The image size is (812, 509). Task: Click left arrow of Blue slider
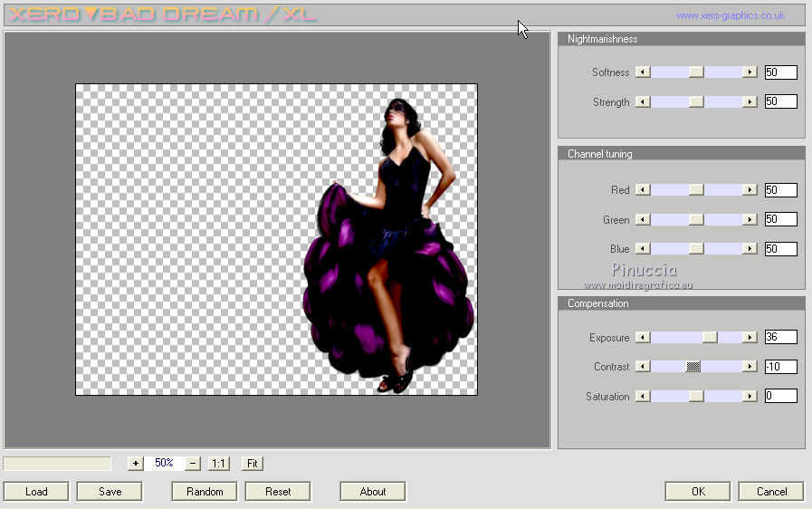643,249
